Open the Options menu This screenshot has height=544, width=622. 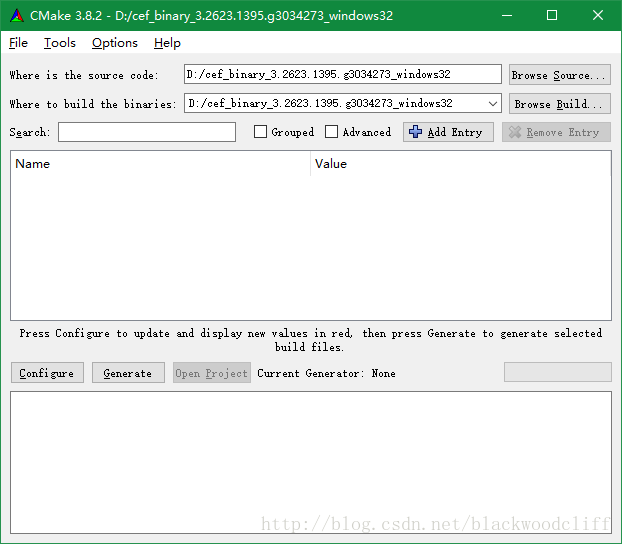(x=115, y=43)
